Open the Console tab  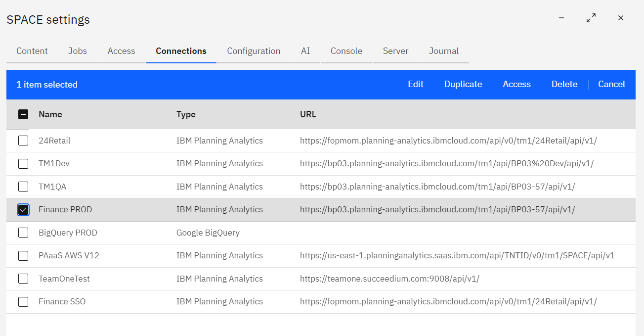(346, 51)
